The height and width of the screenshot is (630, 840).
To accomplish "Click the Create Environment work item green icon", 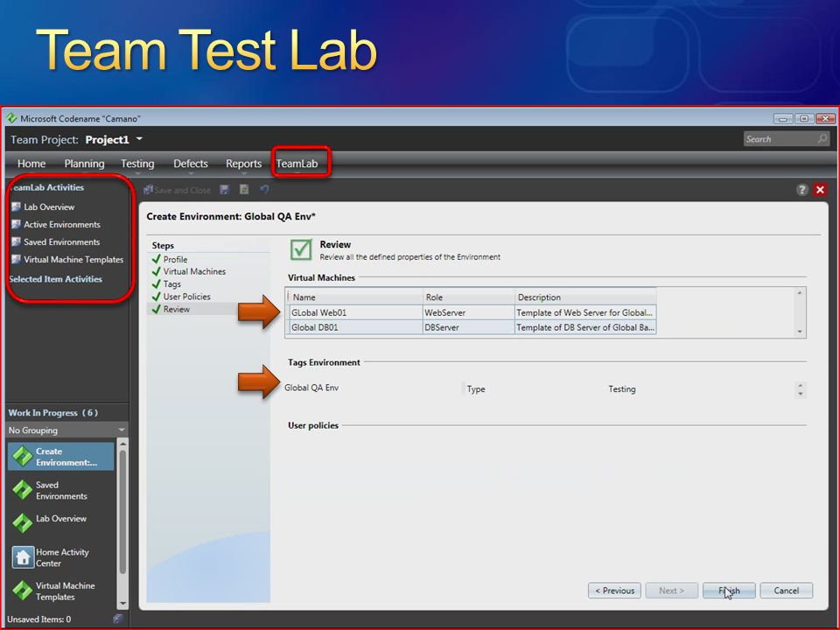I will [23, 457].
